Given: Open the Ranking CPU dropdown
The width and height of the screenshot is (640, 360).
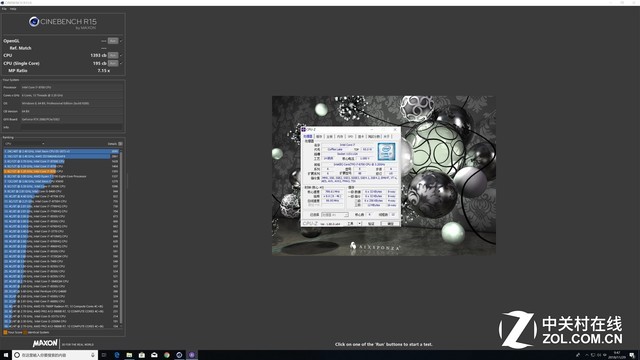Looking at the screenshot, I should coord(24,144).
